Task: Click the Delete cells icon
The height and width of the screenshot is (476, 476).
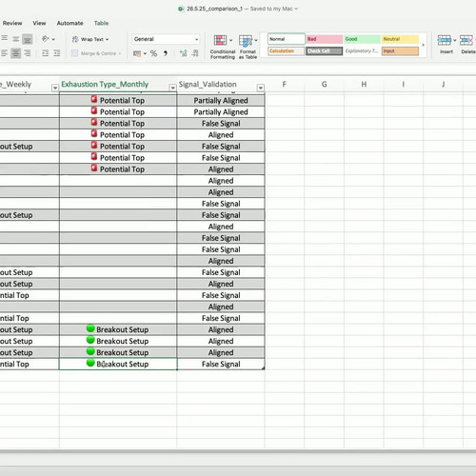Action: pos(466,40)
